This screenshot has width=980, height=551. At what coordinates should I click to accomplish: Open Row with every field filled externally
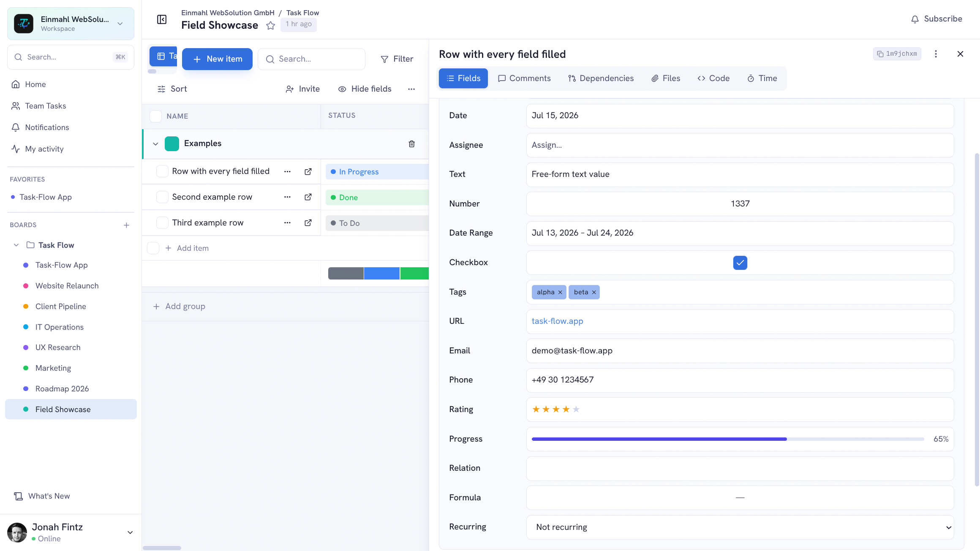coord(308,171)
